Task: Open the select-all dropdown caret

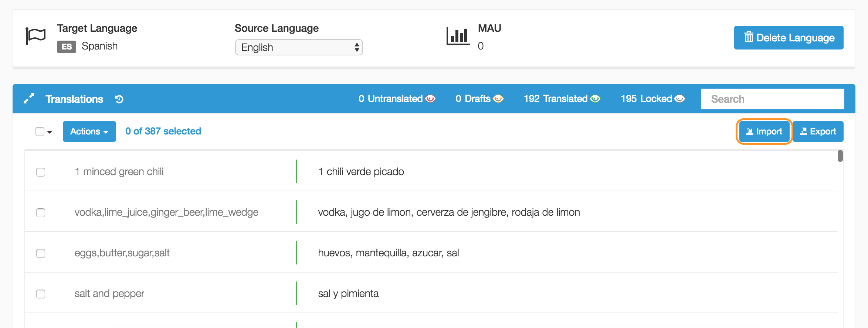Action: pos(50,132)
